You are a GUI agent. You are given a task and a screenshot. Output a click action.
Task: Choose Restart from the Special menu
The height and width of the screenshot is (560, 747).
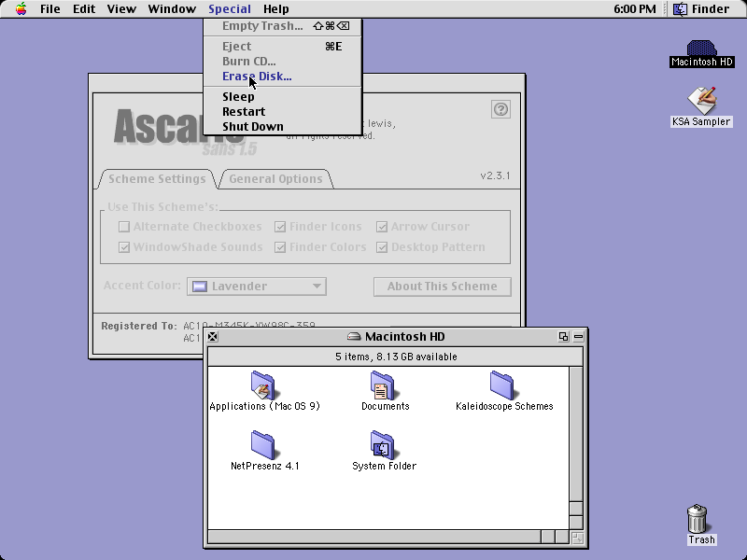[x=283, y=111]
